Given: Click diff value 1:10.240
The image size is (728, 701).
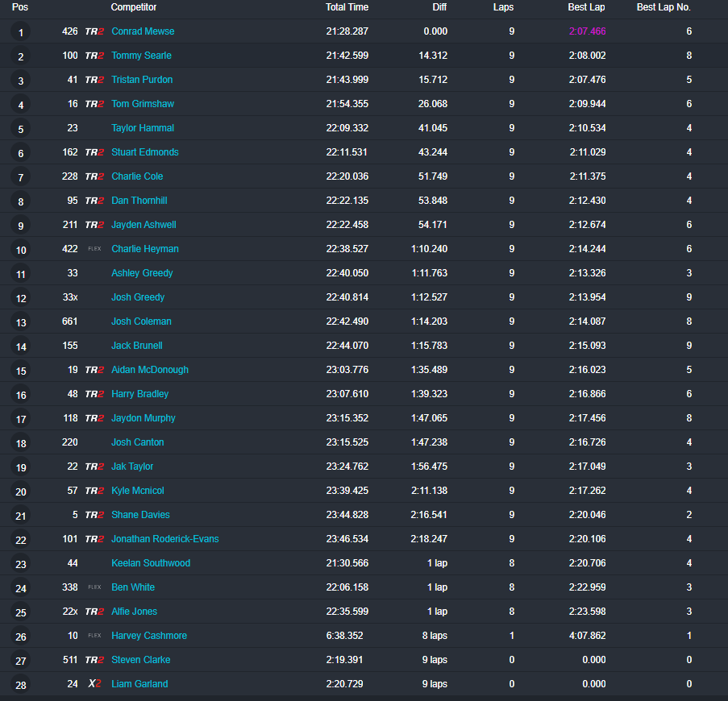Looking at the screenshot, I should coord(430,249).
